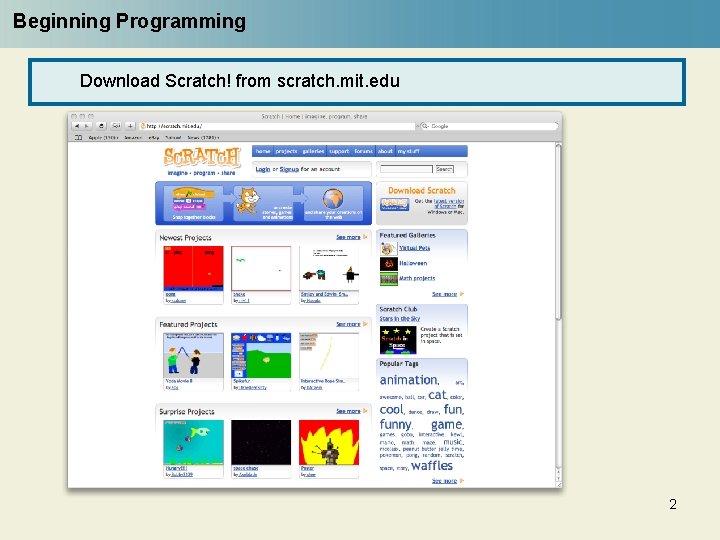Open the Yoda Movie II thumbnail
Screen dimensions: 720x540
coord(193,355)
